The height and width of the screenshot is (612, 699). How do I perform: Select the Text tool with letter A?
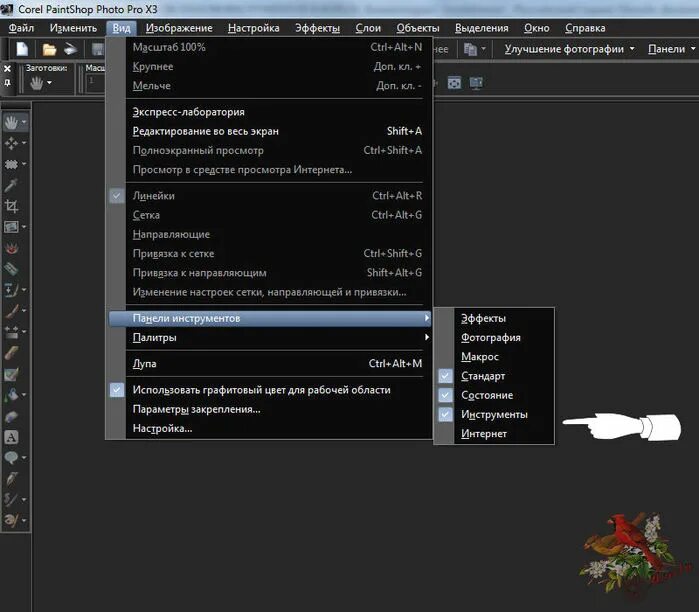coord(11,437)
